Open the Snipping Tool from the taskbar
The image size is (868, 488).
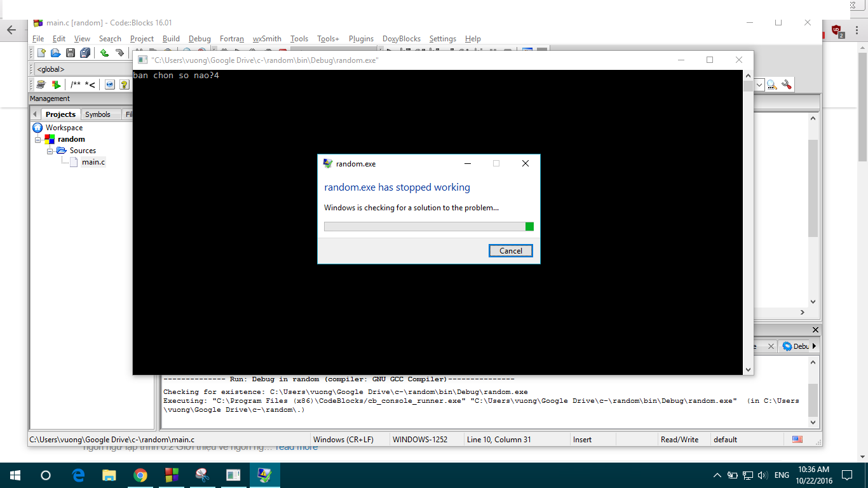click(202, 475)
